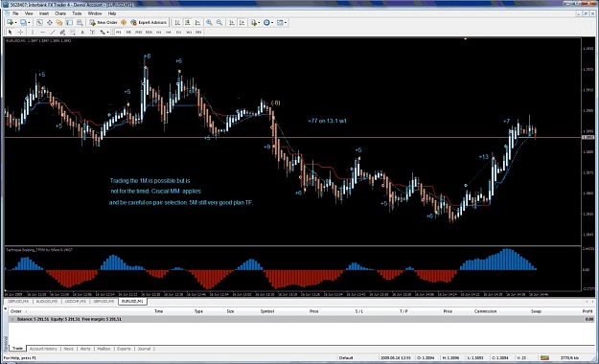Expand the Profiles dropdown arrow
Viewport: 599px width, 364px height.
(x=29, y=23)
